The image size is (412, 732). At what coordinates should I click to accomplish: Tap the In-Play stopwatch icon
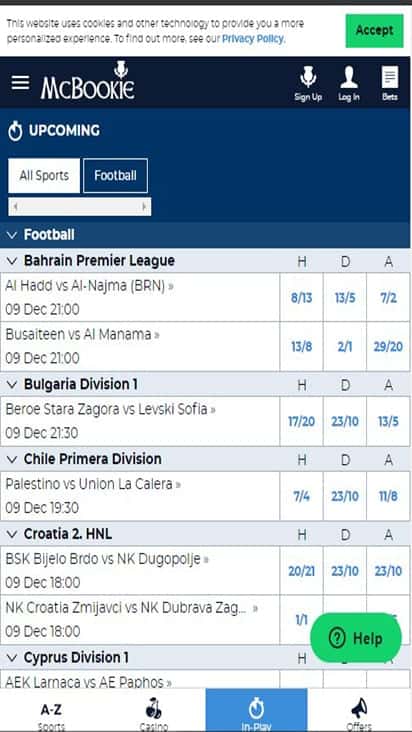tap(256, 709)
